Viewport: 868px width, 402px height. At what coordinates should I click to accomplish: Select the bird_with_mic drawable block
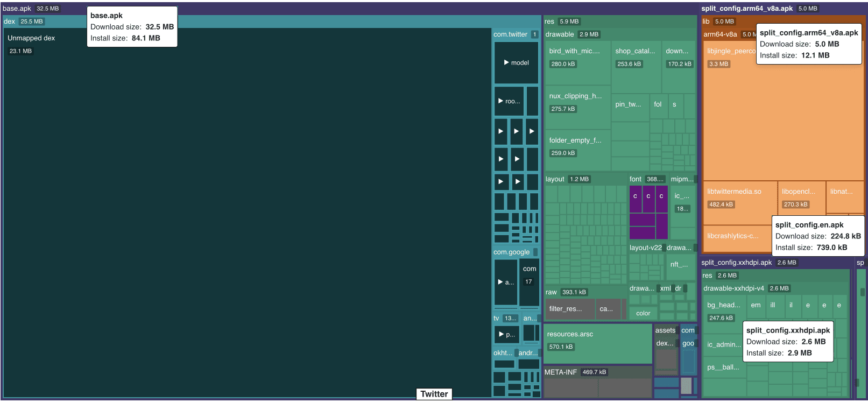pos(577,63)
